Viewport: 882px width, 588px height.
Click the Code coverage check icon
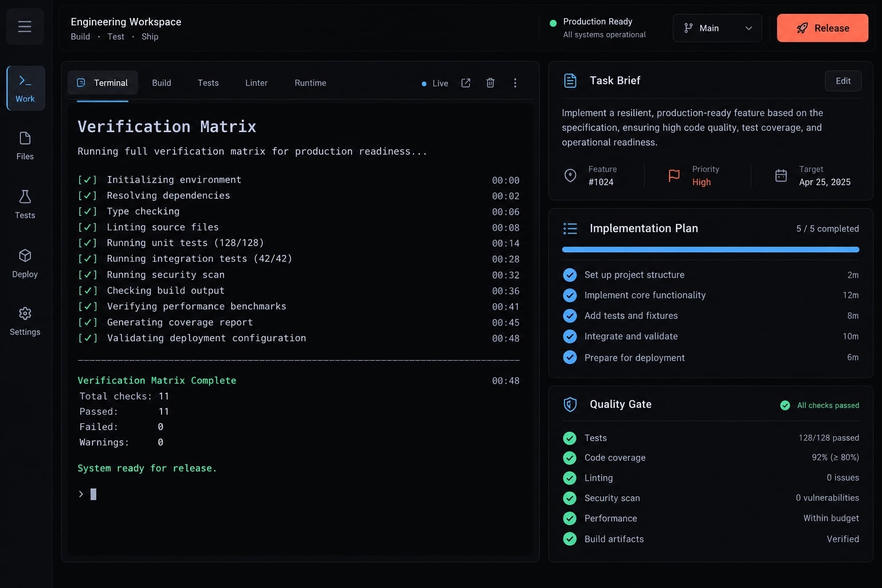click(x=570, y=458)
